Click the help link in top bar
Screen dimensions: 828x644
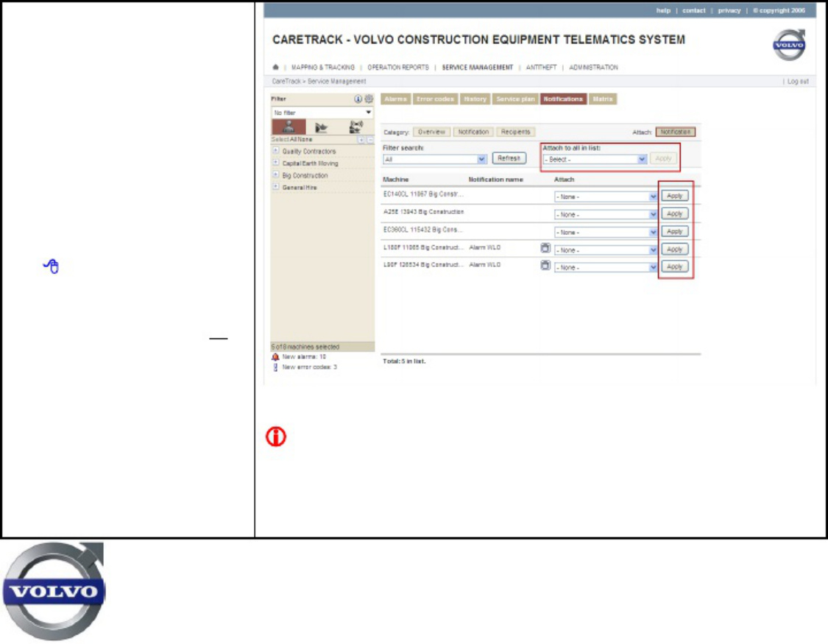click(663, 10)
